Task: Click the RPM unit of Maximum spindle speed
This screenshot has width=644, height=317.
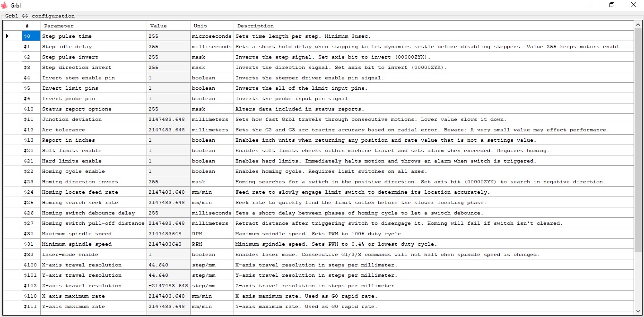Action: point(212,234)
